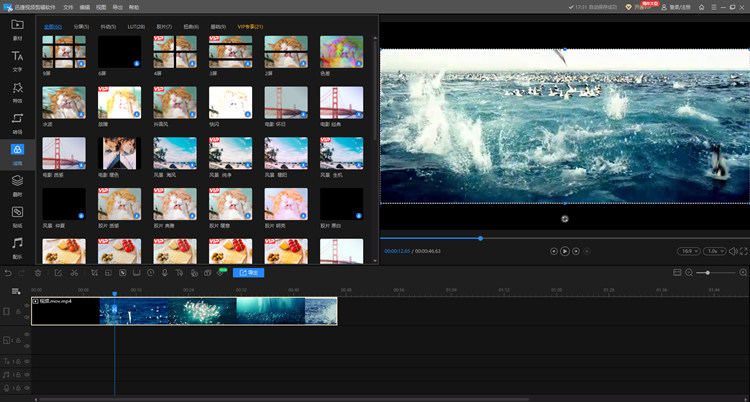Select the 滤镜 filter panel icon in sidebar
This screenshot has height=402, width=750.
[x=17, y=149]
